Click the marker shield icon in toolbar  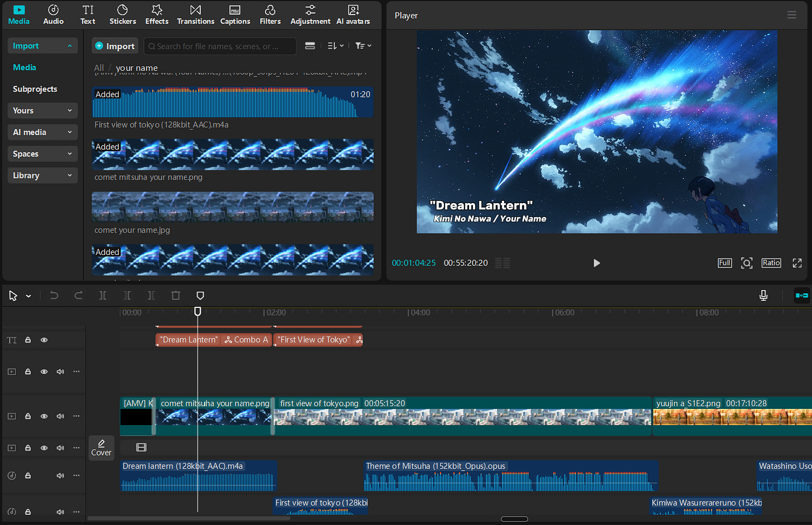coord(200,296)
